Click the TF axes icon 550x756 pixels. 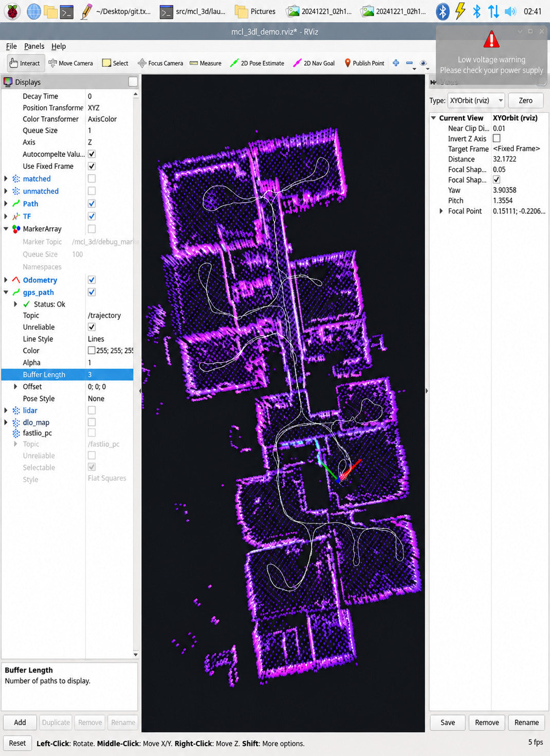point(16,217)
